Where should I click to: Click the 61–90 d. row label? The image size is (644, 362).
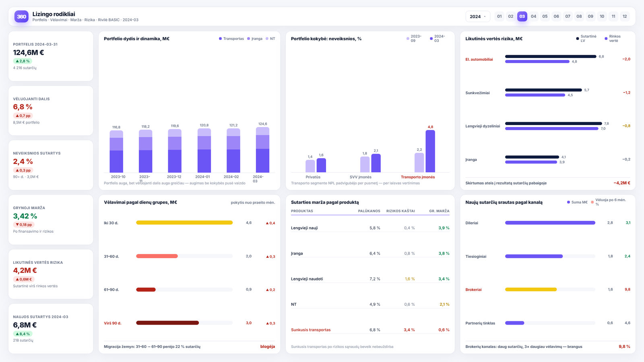[x=111, y=290]
